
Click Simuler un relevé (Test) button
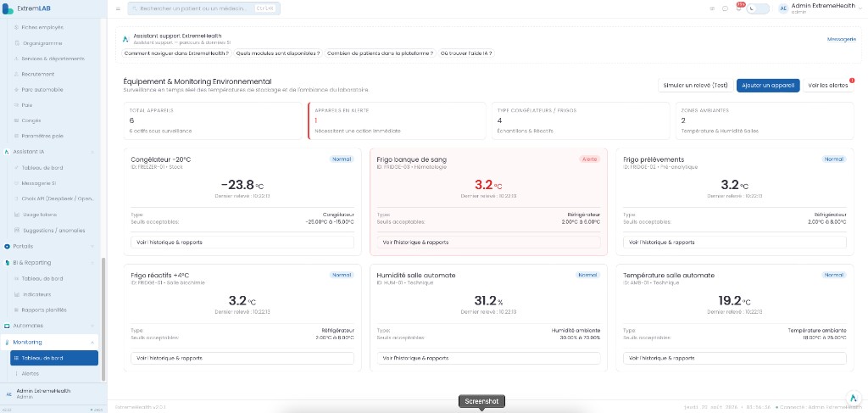pyautogui.click(x=695, y=86)
